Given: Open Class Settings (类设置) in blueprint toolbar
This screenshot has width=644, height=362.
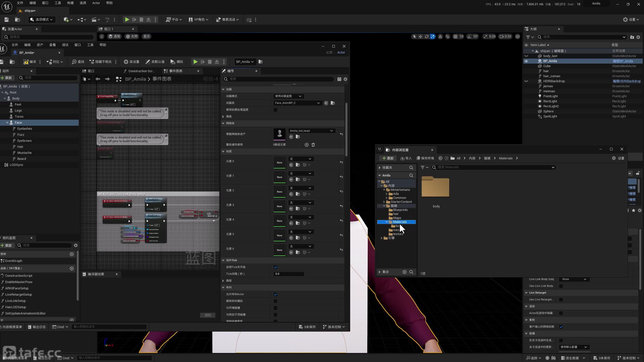Looking at the screenshot, I should pos(131,62).
